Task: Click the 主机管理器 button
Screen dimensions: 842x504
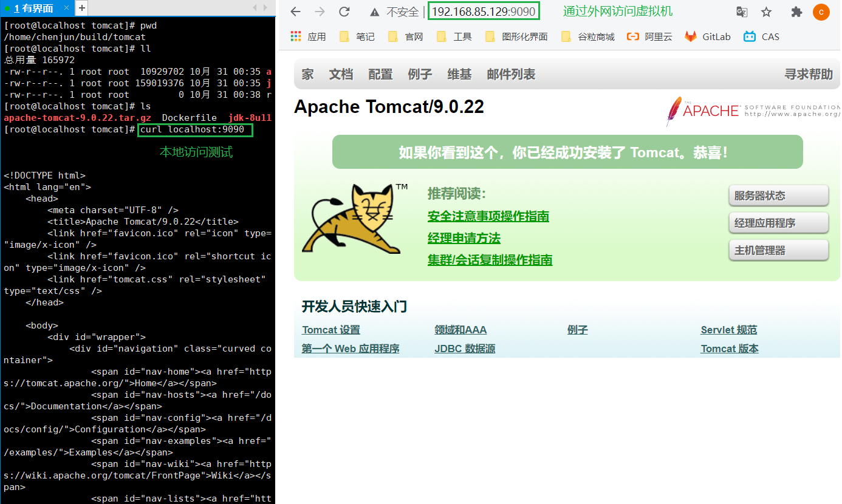Action: click(x=779, y=250)
